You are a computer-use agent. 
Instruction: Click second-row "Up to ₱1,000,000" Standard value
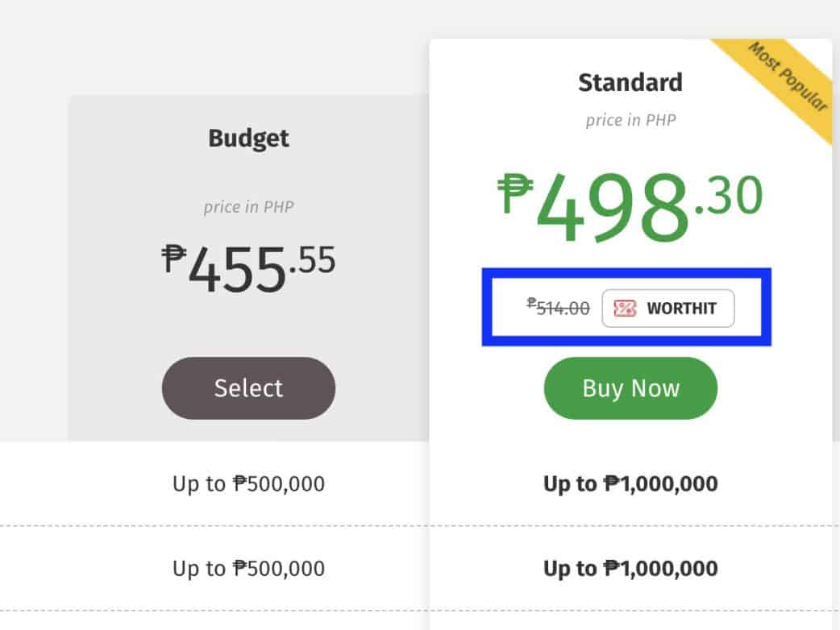(x=630, y=569)
